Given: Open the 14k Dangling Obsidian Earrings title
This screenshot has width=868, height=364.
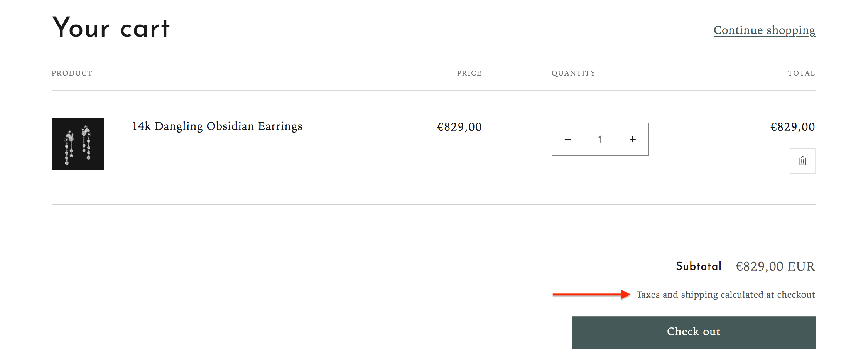Looking at the screenshot, I should pos(217,126).
